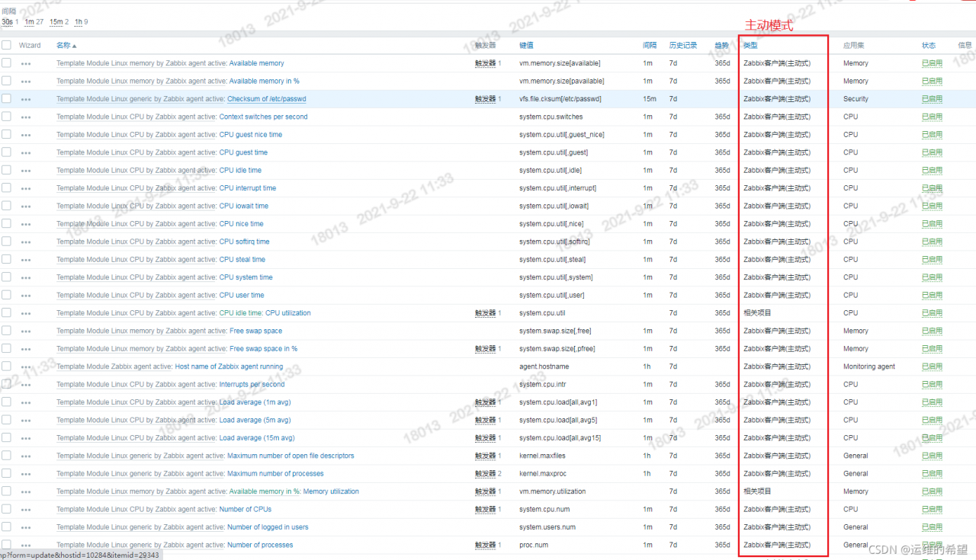Viewport: 976px width, 560px height.
Task: Open wizard dots for Load average (1m avg)
Action: click(26, 403)
